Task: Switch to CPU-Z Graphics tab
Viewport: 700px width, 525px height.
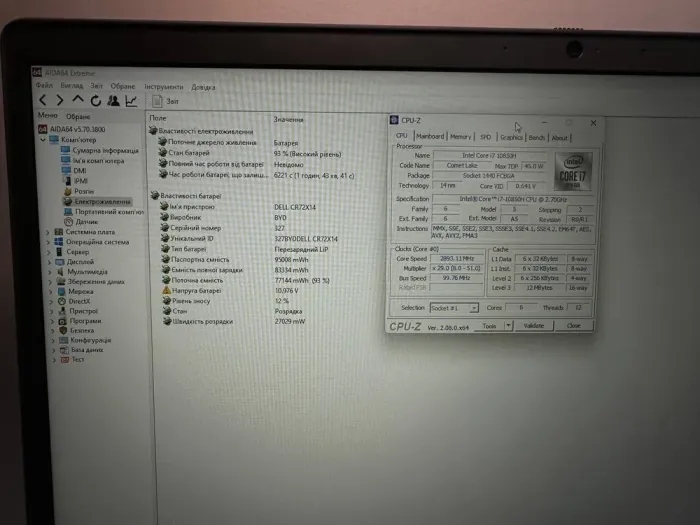Action: pyautogui.click(x=511, y=138)
